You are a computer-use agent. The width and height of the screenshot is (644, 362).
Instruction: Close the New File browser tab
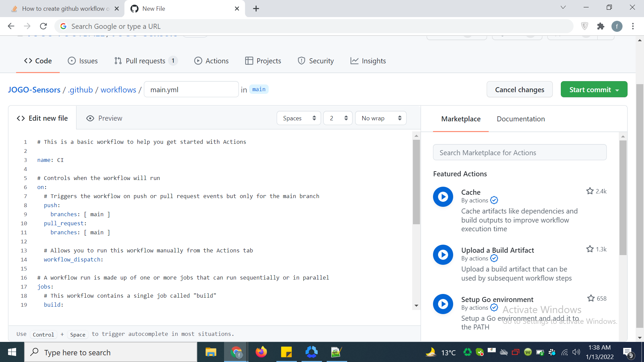pos(237,9)
